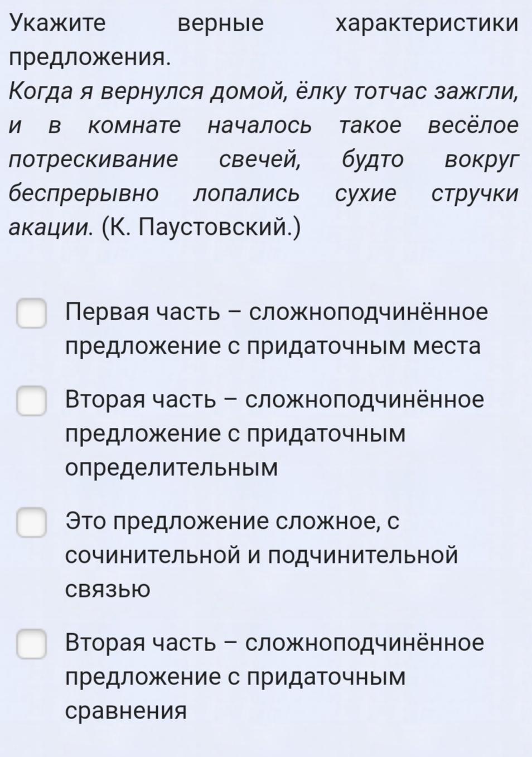Image resolution: width=532 pixels, height=757 pixels.
Task: Click the word "сравнения" in the last answer
Action: pyautogui.click(x=126, y=711)
